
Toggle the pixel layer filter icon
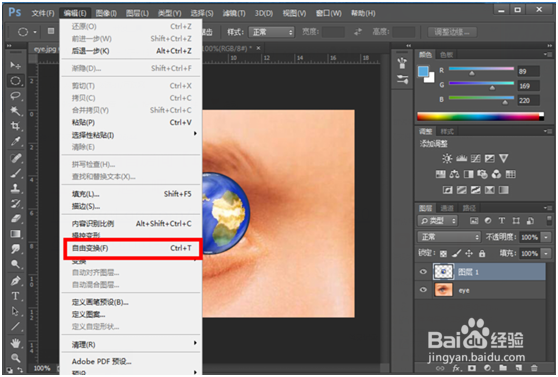pyautogui.click(x=474, y=221)
